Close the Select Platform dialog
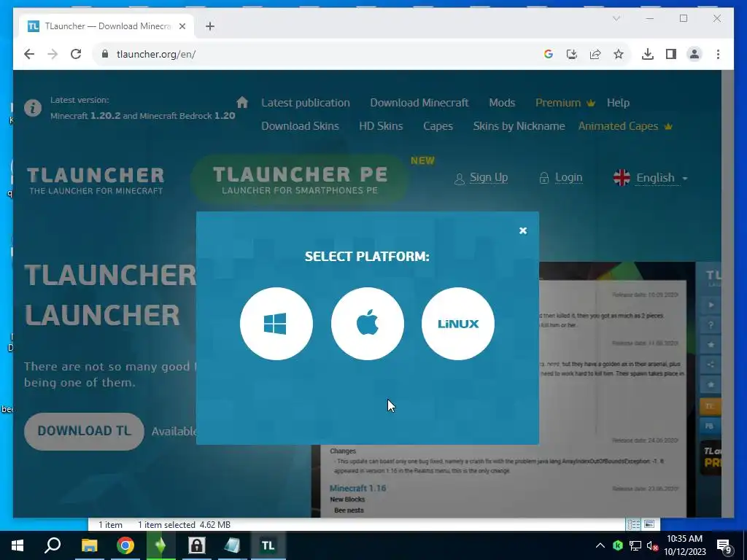 pos(523,230)
